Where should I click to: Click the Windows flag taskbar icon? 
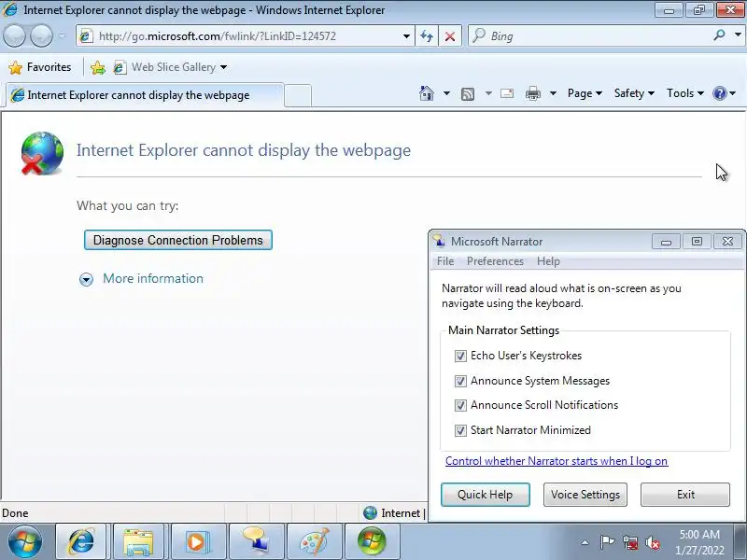click(x=372, y=541)
